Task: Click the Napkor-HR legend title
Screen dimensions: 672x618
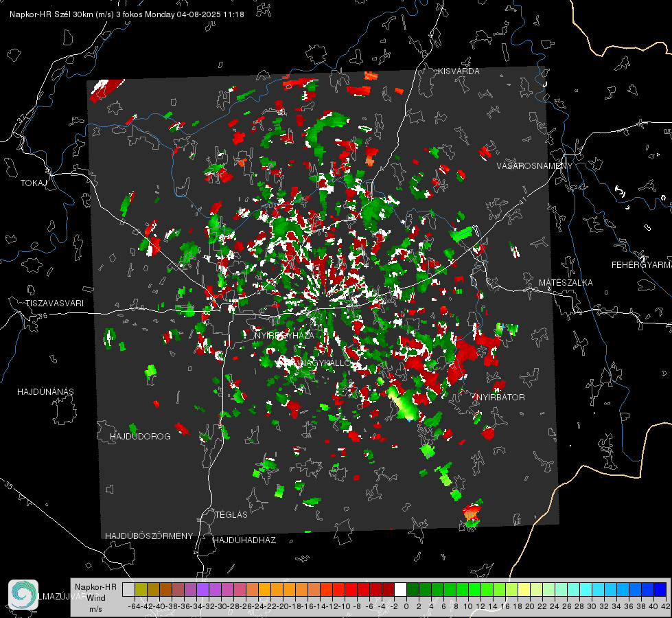Action: [95, 587]
